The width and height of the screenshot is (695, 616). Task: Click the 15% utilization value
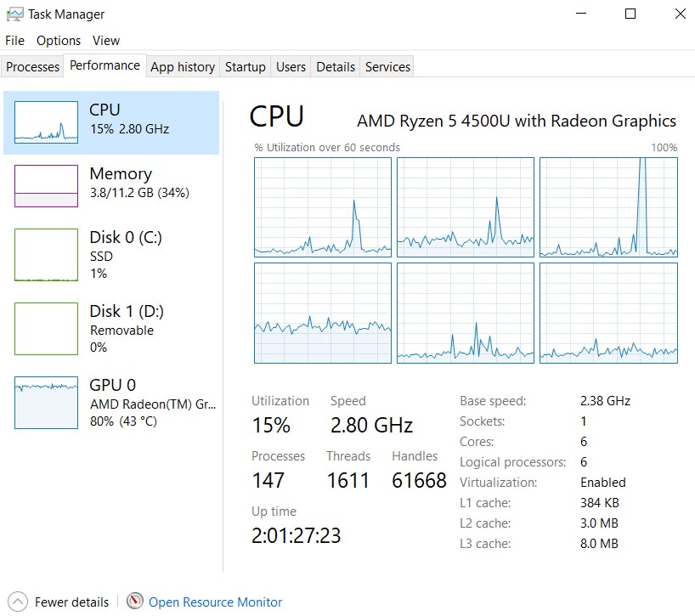(271, 426)
